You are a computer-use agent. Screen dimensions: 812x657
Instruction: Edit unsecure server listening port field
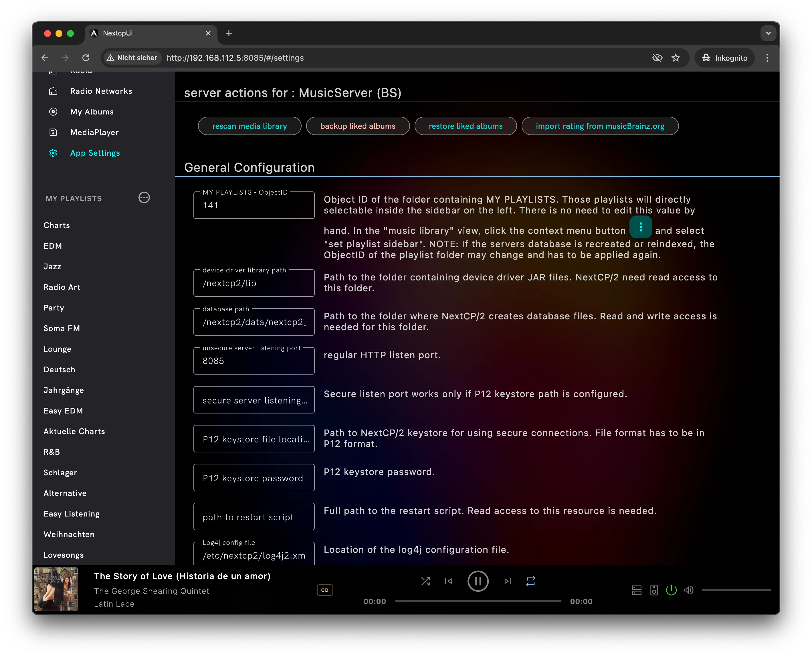pyautogui.click(x=254, y=361)
